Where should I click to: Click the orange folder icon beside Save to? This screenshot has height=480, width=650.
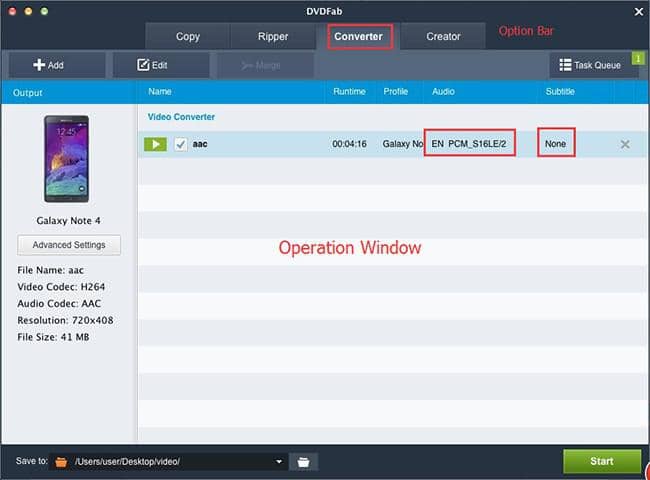pos(61,462)
